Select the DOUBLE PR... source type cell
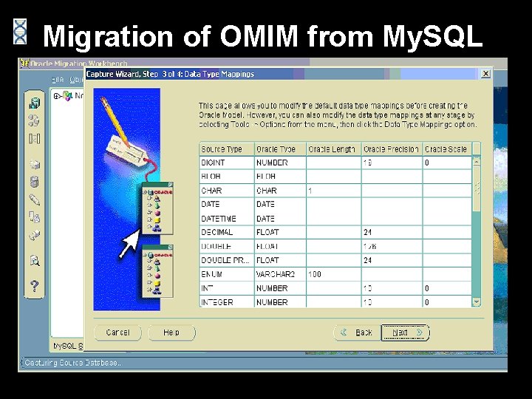Viewport: 532px width, 399px height. (x=227, y=260)
